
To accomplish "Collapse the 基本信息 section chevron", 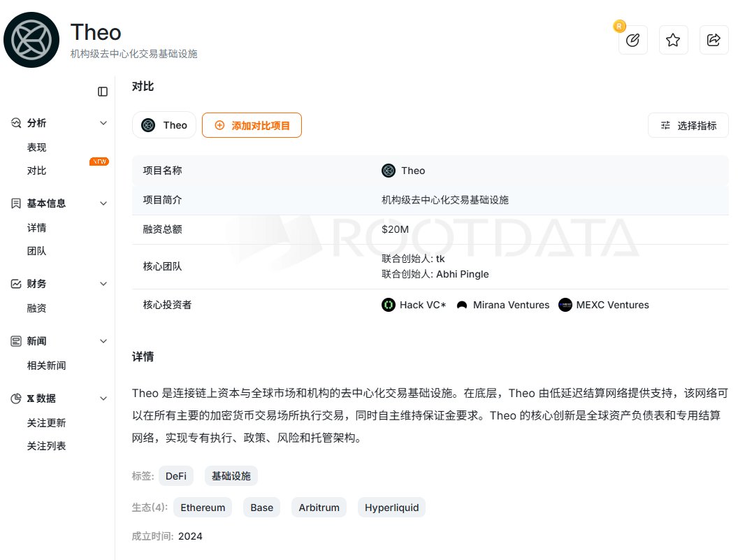I will [103, 203].
